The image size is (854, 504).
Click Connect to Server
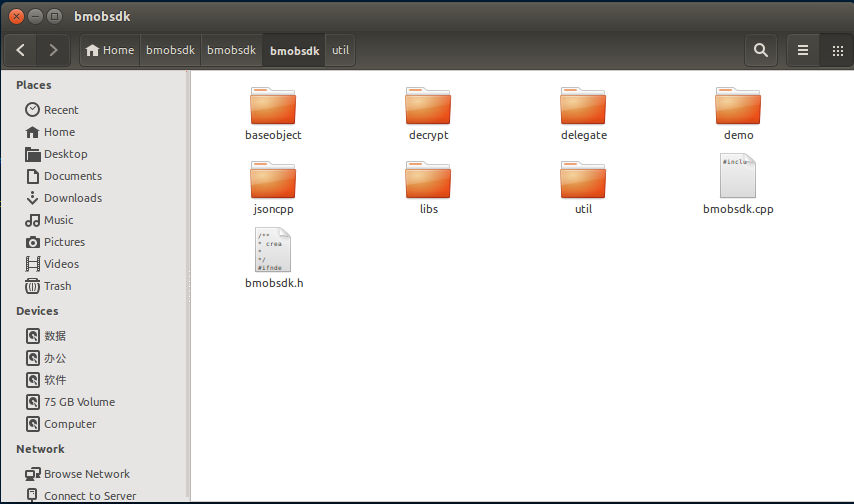tap(81, 495)
